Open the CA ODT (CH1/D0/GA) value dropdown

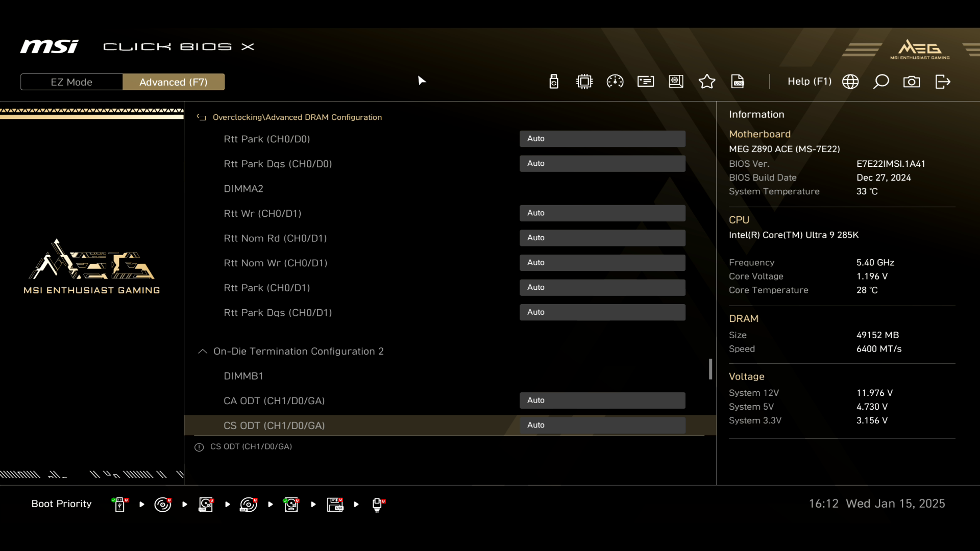(x=602, y=400)
